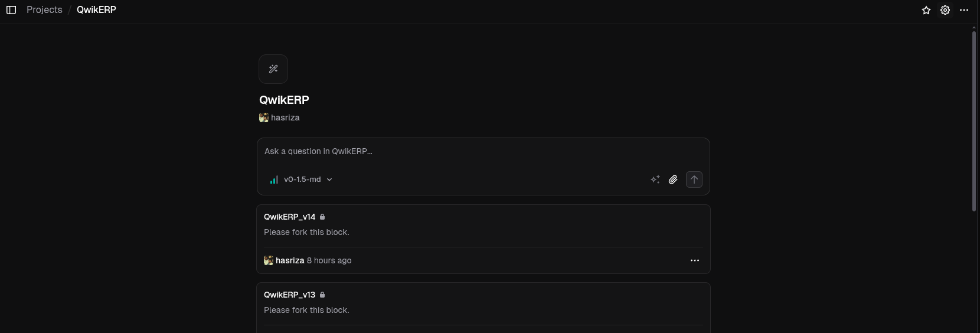Click hasriza owner name under title
980x333 pixels.
(x=285, y=117)
